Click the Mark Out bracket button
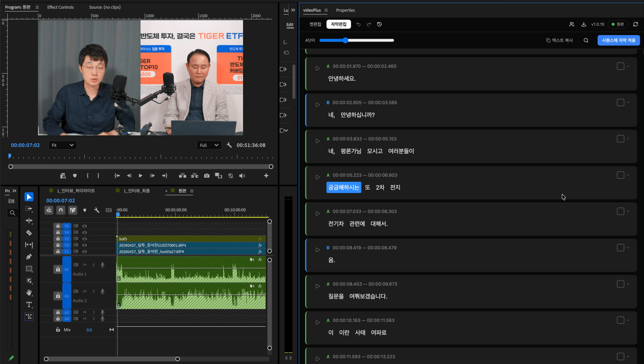 pos(98,176)
